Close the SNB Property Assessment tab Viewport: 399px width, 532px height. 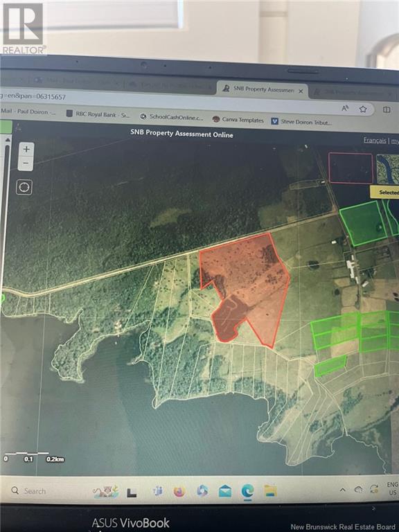click(x=301, y=91)
